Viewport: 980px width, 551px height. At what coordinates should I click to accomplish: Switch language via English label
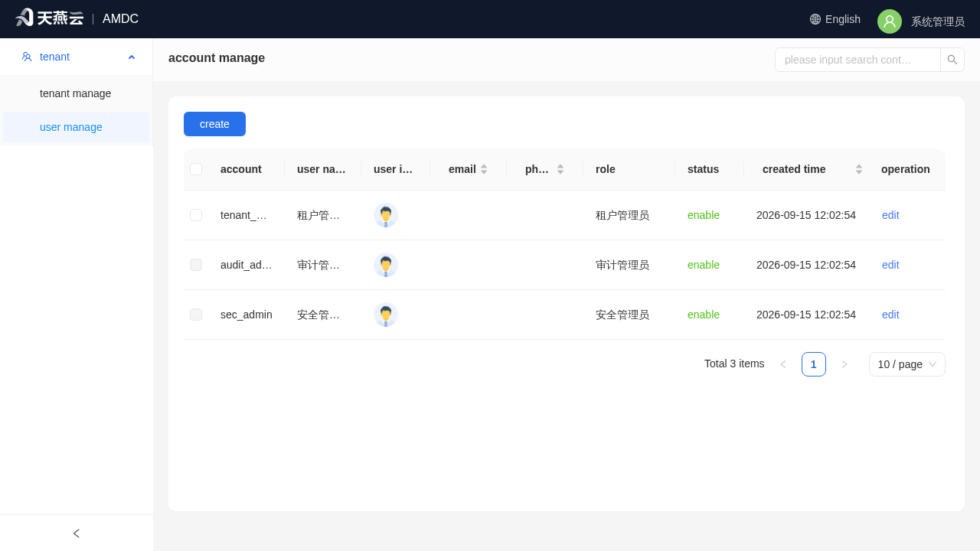pos(843,19)
